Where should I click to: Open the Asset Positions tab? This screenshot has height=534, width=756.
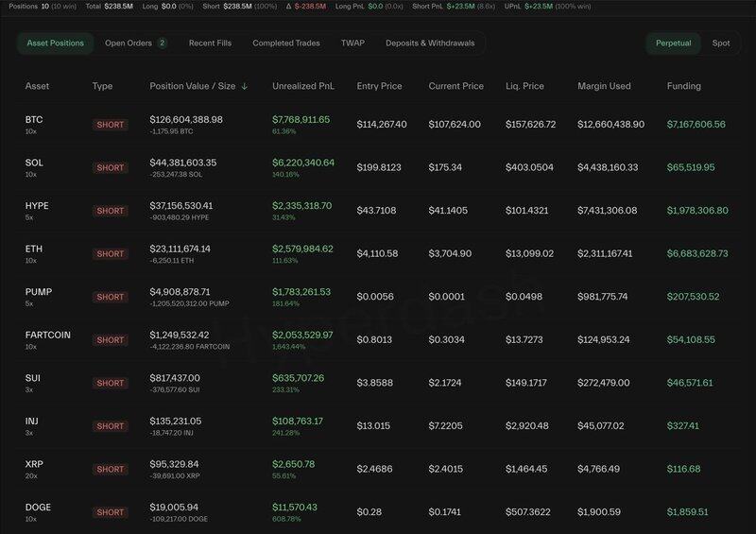(x=55, y=43)
